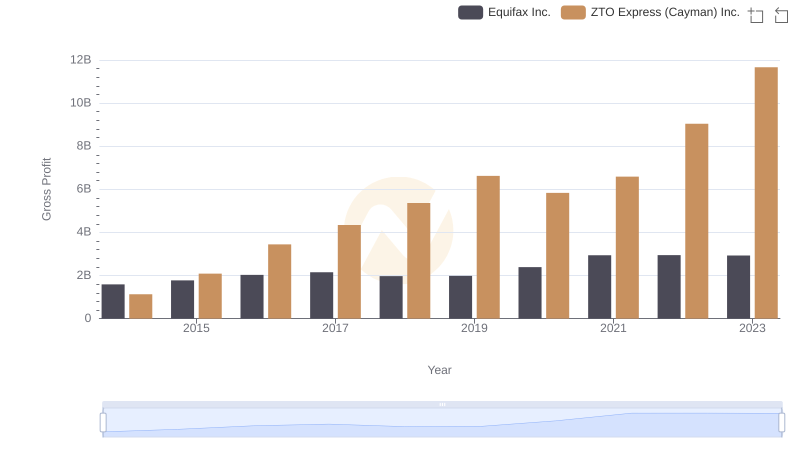This screenshot has width=800, height=461.
Task: Click the 2023 x-axis label
Action: (752, 328)
